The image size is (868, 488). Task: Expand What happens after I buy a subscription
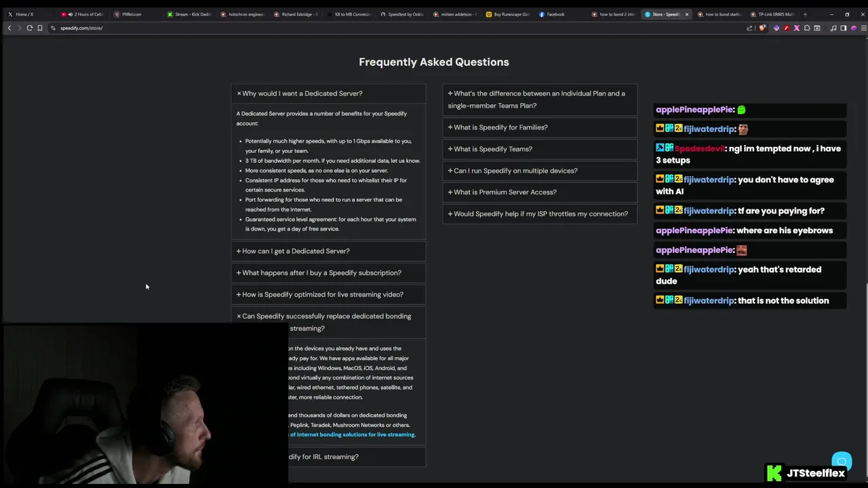(x=328, y=272)
